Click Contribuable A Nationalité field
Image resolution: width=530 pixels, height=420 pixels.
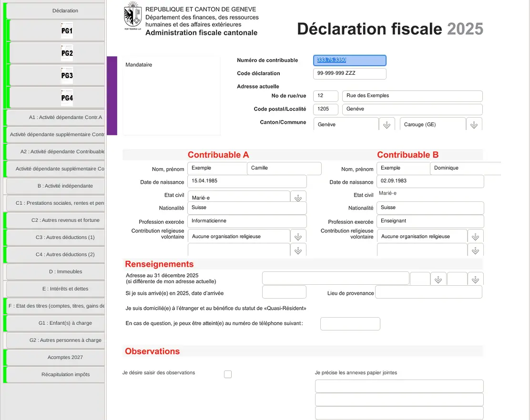point(247,208)
